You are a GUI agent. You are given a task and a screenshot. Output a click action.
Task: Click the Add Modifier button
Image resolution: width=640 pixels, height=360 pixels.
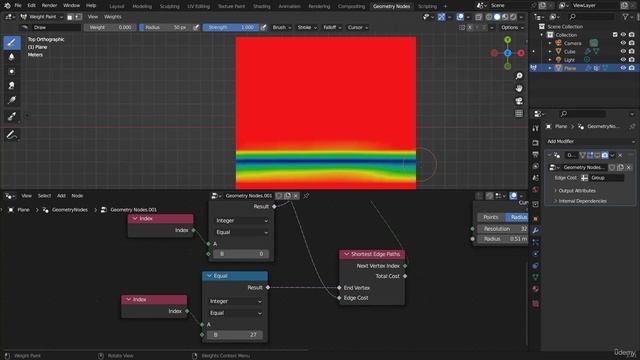(x=590, y=141)
